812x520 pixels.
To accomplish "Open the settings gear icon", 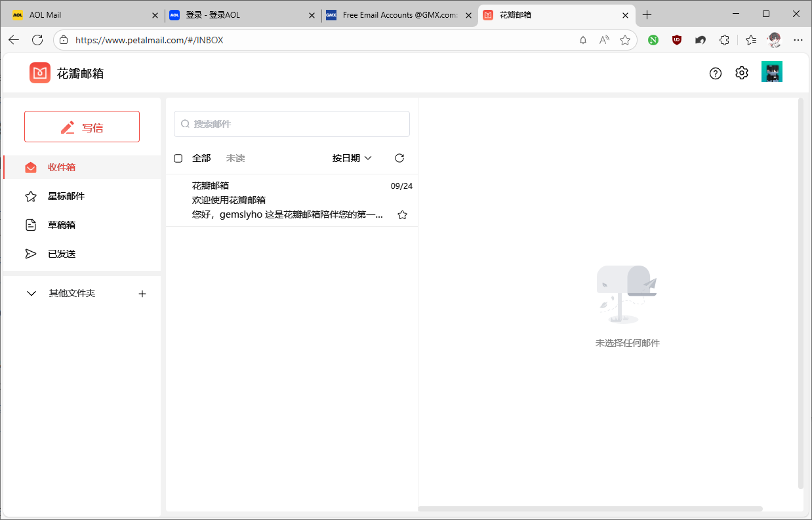I will pyautogui.click(x=742, y=73).
